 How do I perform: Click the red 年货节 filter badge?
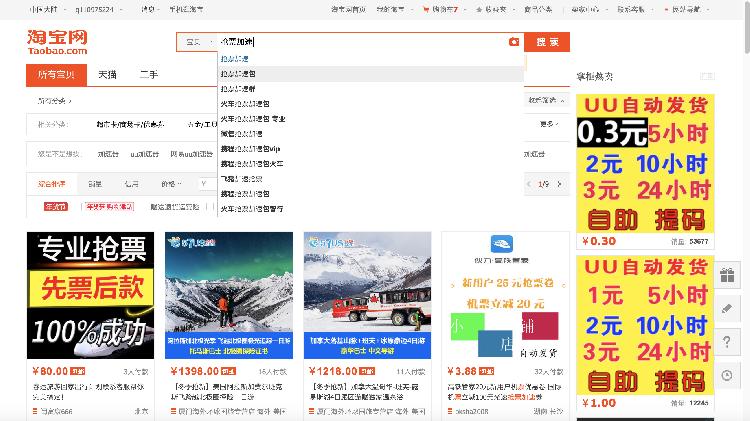[56, 207]
